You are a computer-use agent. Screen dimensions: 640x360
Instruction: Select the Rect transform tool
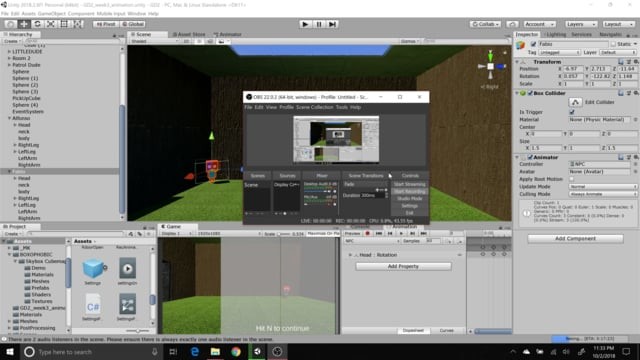[x=64, y=24]
